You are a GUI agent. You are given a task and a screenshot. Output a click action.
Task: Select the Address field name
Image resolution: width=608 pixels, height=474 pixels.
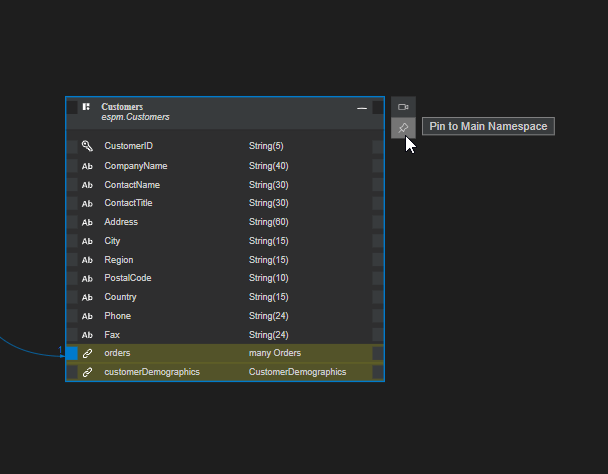[121, 222]
